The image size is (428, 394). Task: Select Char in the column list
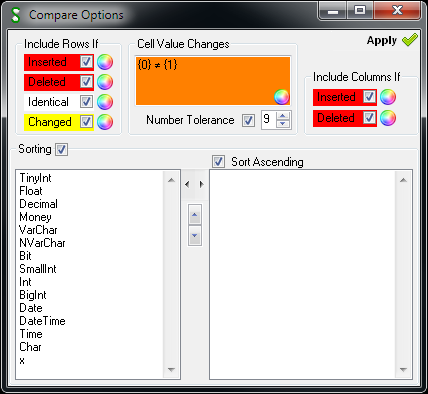pos(30,347)
